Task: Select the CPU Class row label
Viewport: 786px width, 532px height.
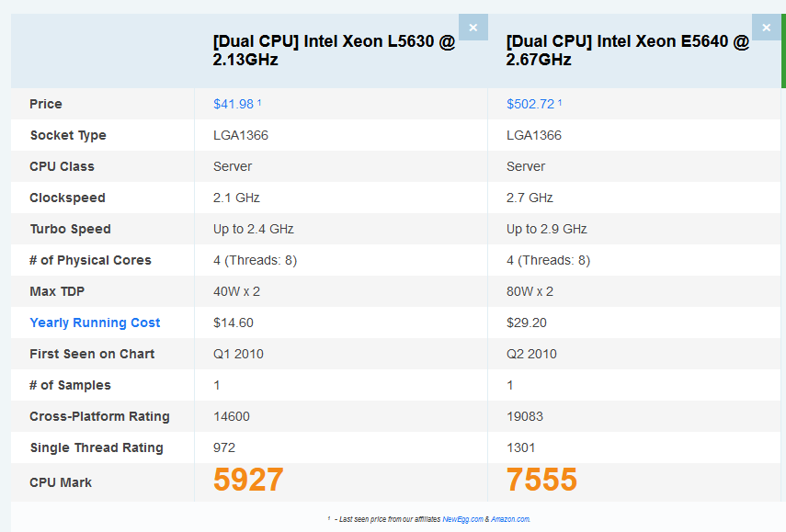Action: (x=62, y=166)
